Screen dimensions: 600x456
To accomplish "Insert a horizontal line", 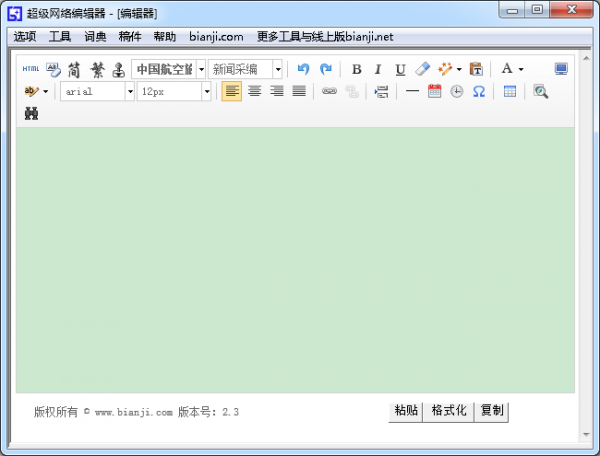I will coord(412,91).
